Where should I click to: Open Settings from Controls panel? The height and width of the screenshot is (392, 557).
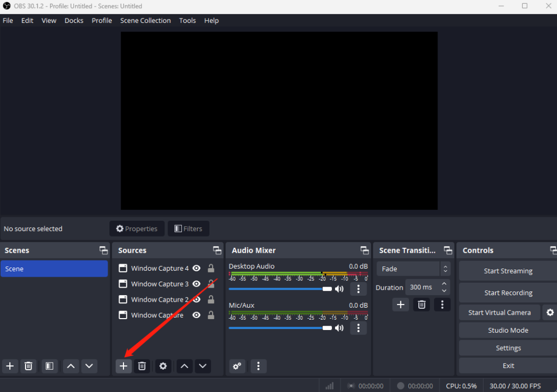pyautogui.click(x=508, y=348)
